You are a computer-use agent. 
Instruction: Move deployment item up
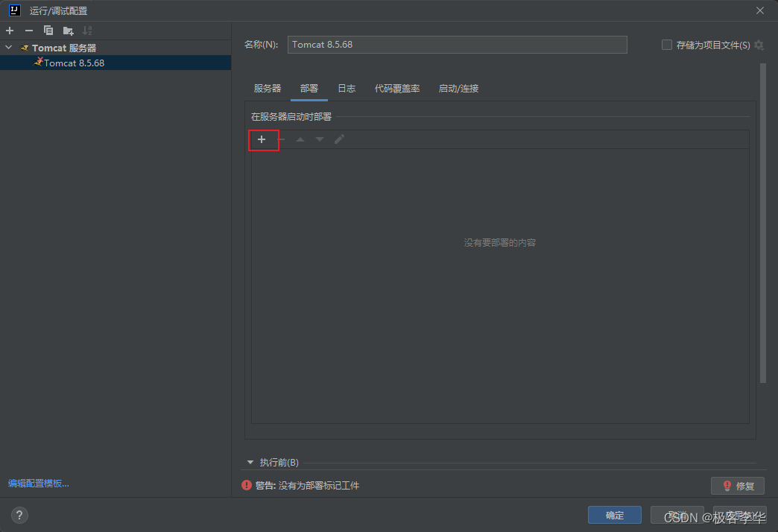(300, 139)
